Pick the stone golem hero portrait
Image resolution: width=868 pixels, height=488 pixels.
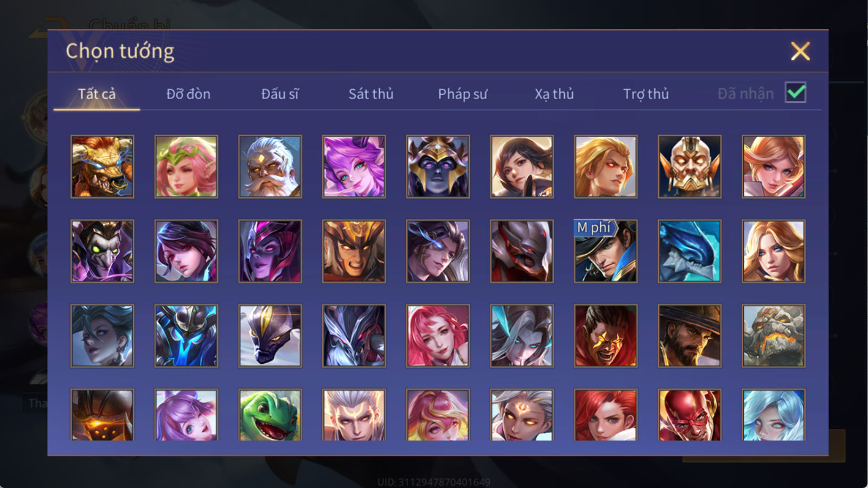[x=774, y=336]
